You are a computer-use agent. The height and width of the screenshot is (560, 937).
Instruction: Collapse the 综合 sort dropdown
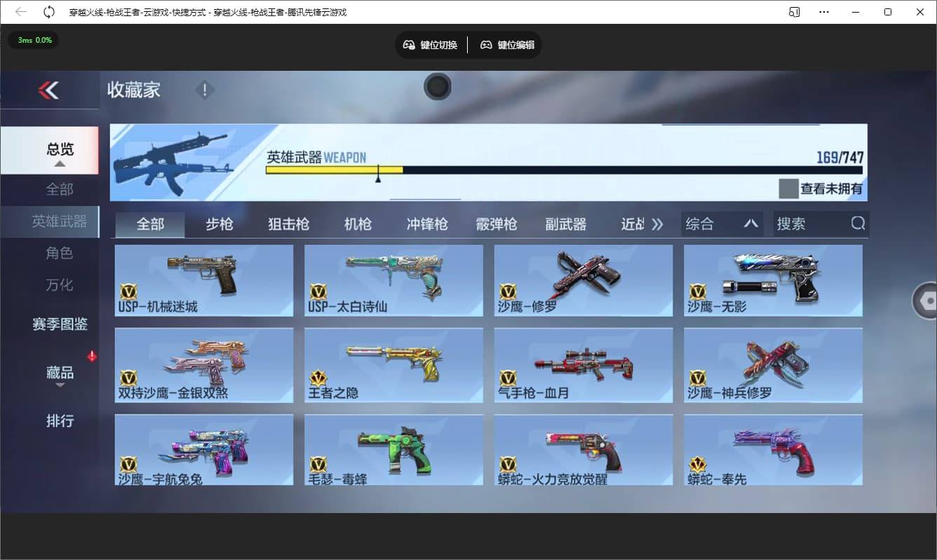751,223
